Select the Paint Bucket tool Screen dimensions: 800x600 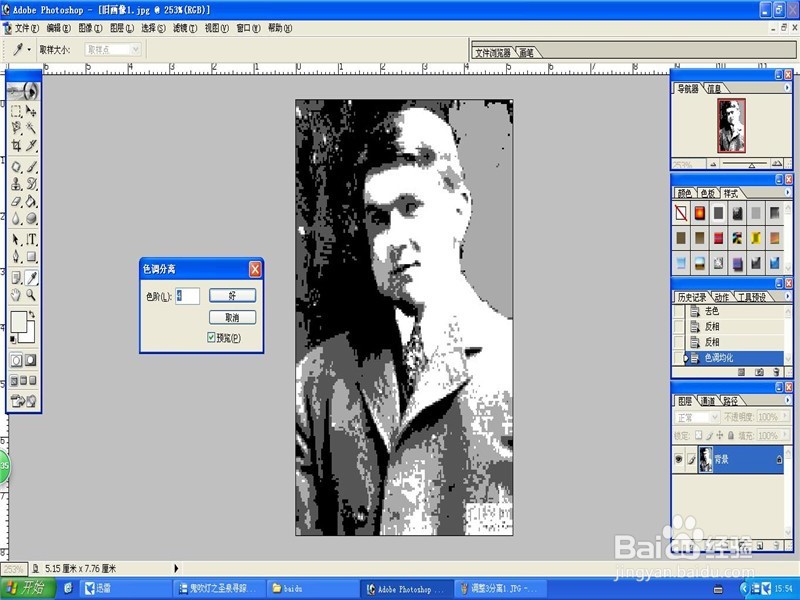point(31,201)
